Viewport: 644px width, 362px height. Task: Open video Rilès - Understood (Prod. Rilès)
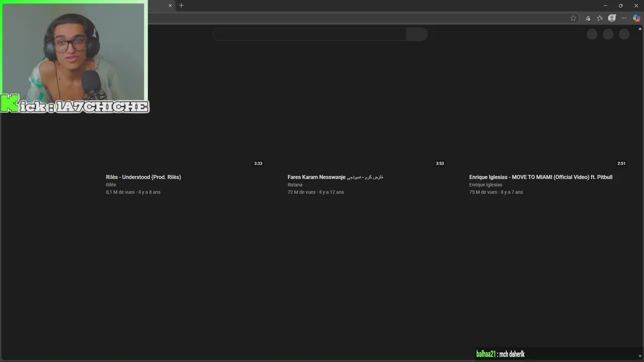click(143, 177)
